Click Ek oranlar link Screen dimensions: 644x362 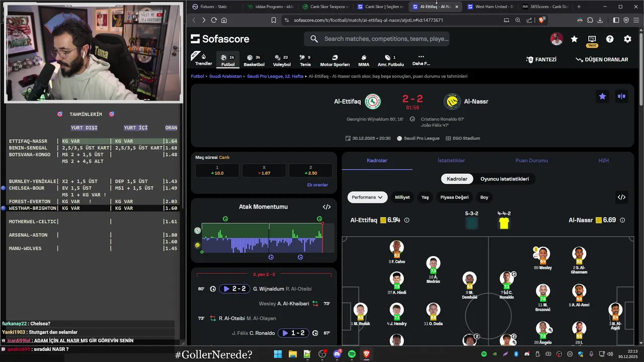pyautogui.click(x=317, y=185)
